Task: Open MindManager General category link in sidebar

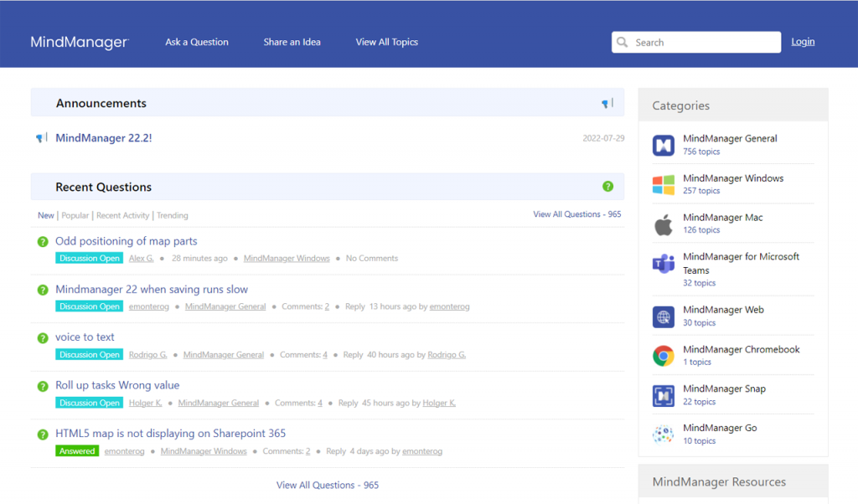Action: click(730, 138)
